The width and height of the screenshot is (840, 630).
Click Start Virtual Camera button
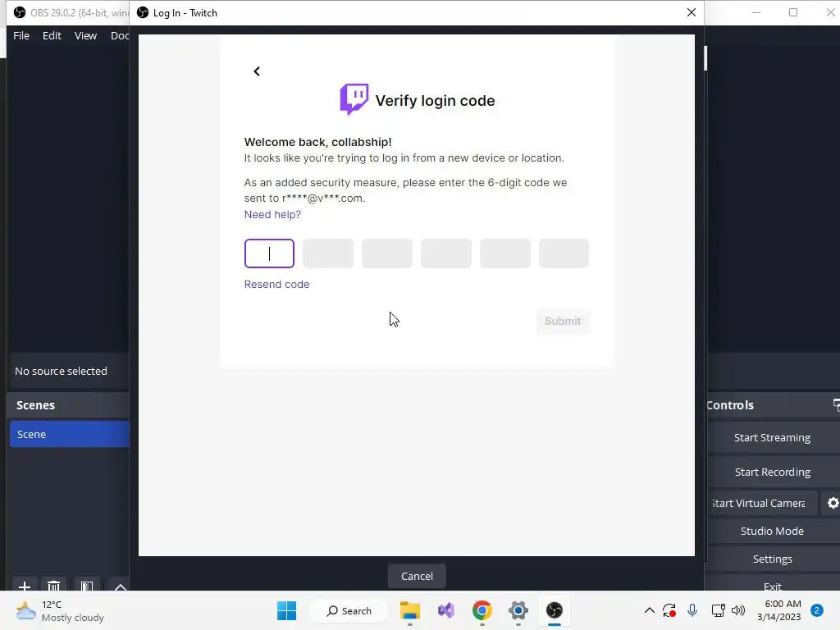(762, 503)
